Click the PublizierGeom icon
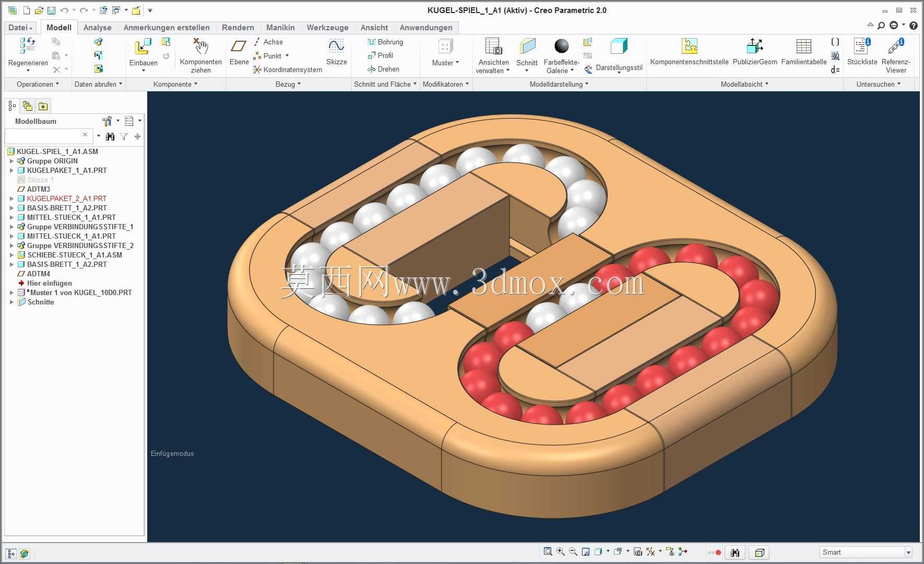Image resolution: width=924 pixels, height=564 pixels. point(755,46)
